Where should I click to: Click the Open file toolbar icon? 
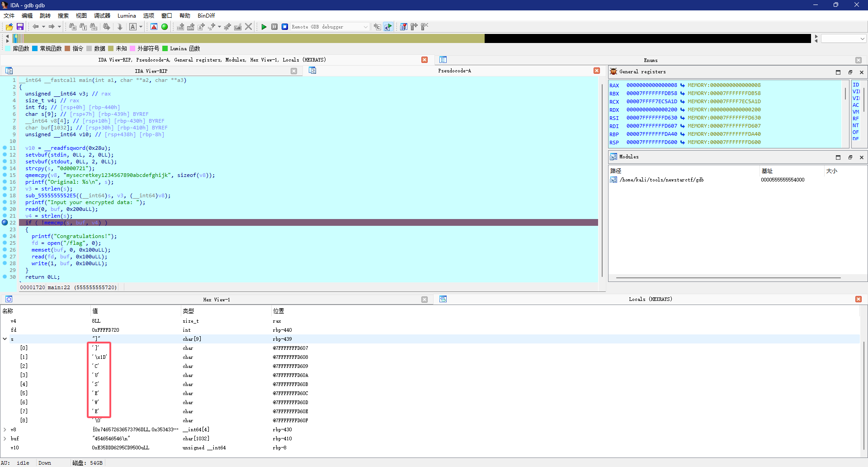(x=9, y=27)
